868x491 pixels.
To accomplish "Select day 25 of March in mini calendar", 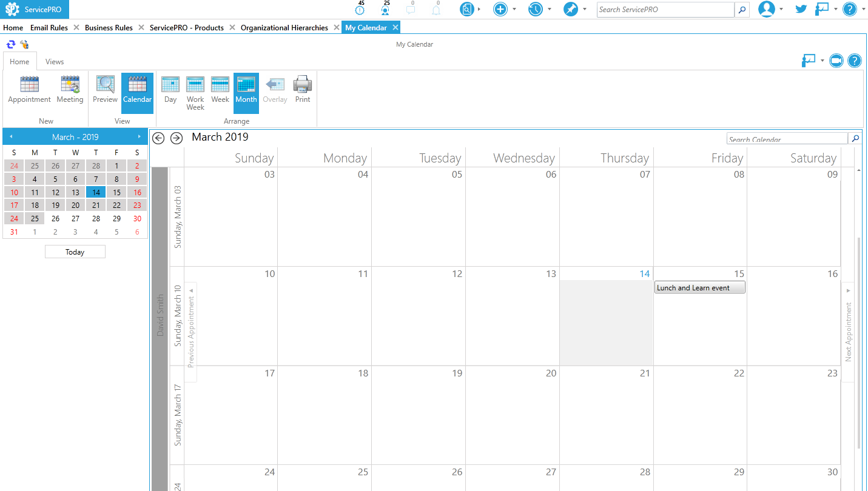I will [x=35, y=218].
